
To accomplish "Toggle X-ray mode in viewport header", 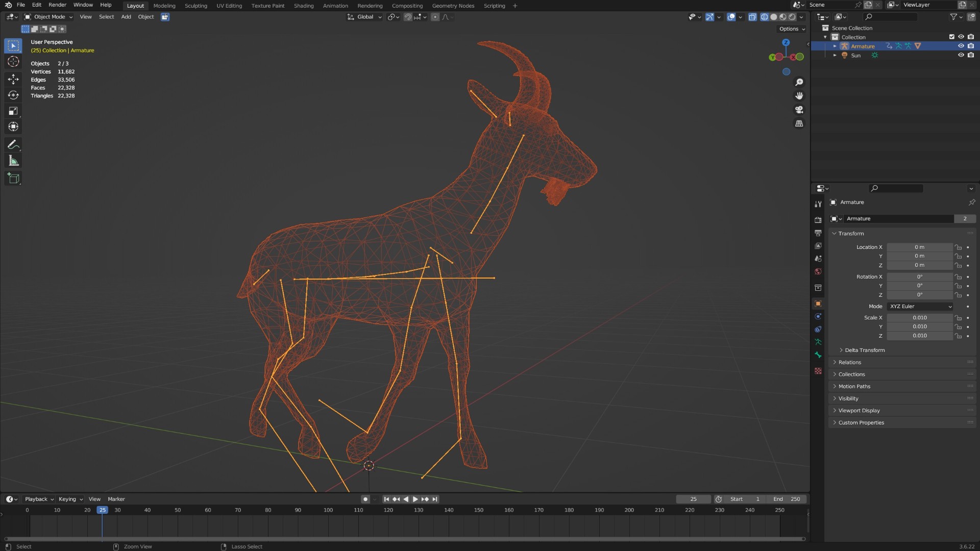I will (752, 17).
